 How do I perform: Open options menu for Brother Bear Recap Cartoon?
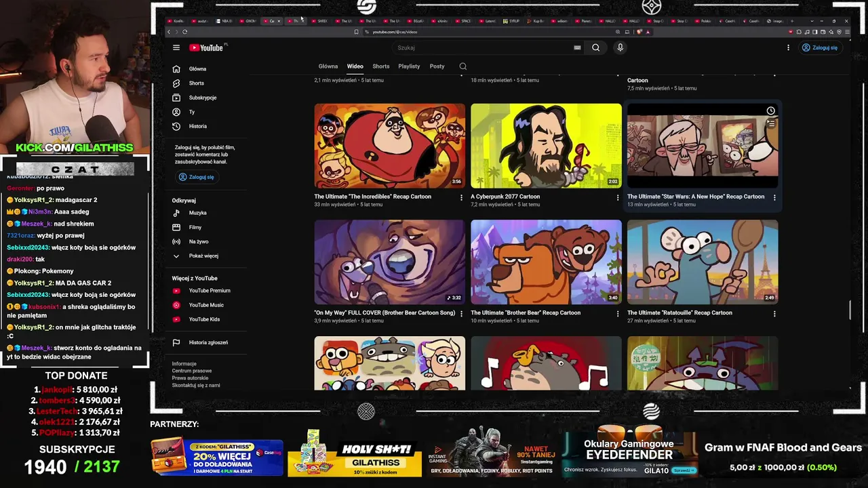[617, 314]
